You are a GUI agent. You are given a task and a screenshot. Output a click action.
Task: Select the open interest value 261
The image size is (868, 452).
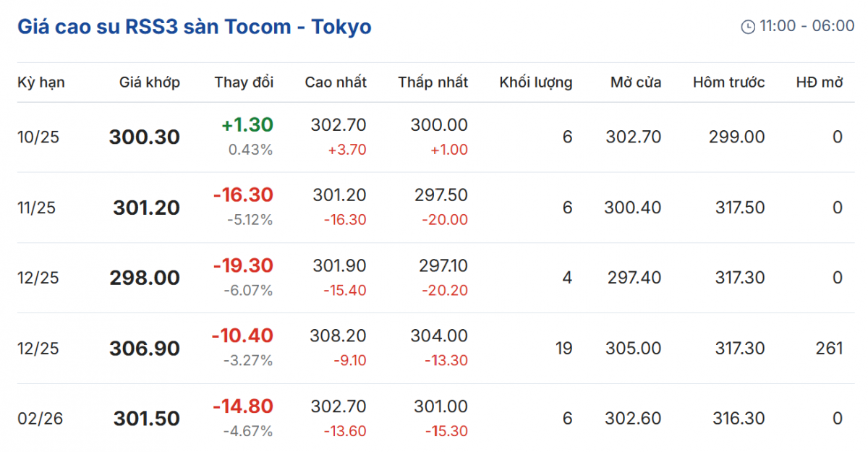point(829,349)
